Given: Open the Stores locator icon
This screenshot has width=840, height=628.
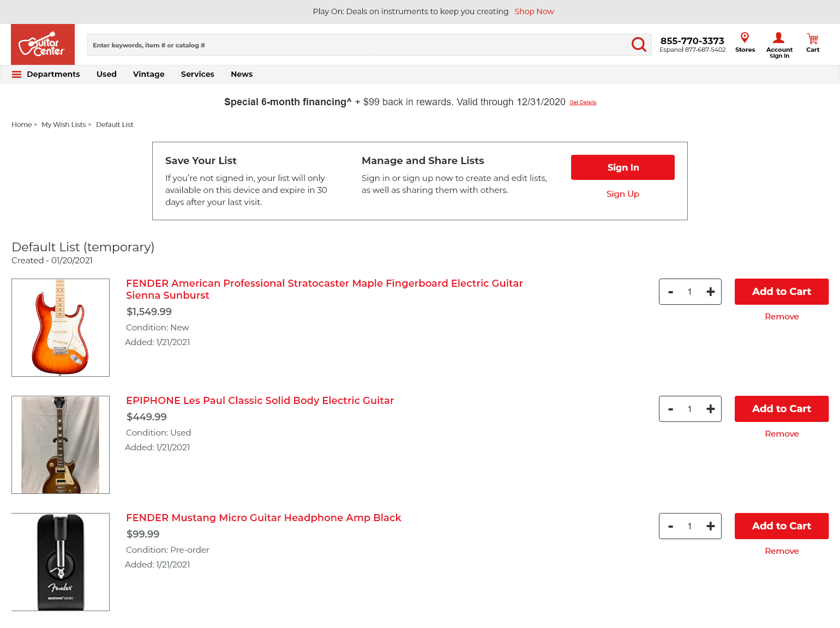Looking at the screenshot, I should tap(745, 43).
